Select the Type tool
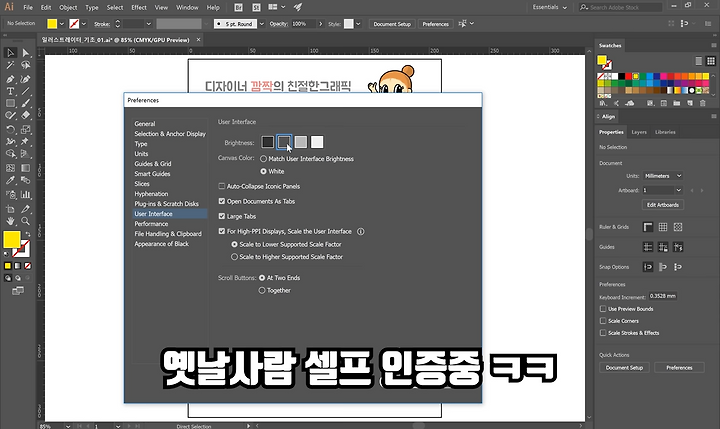Viewport: 720px width, 429px height. (x=10, y=91)
